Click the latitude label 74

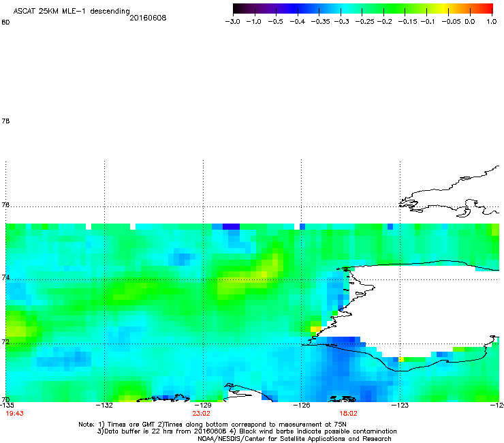(5, 277)
